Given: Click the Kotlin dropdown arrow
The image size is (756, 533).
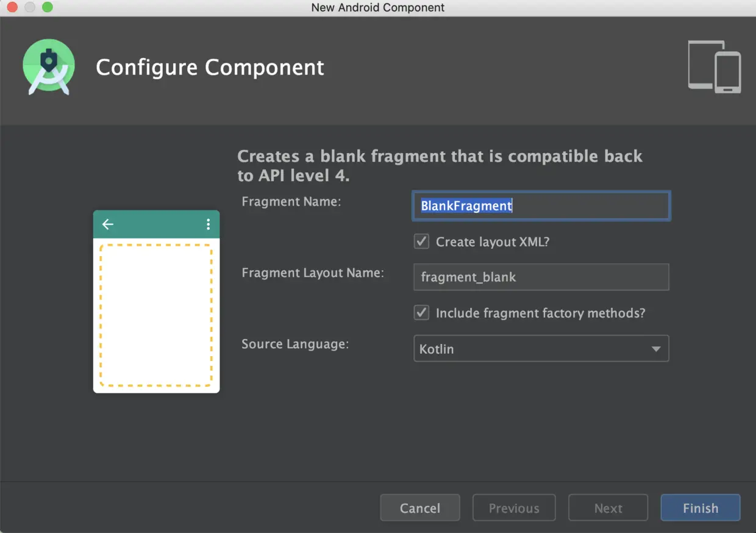Looking at the screenshot, I should 656,349.
